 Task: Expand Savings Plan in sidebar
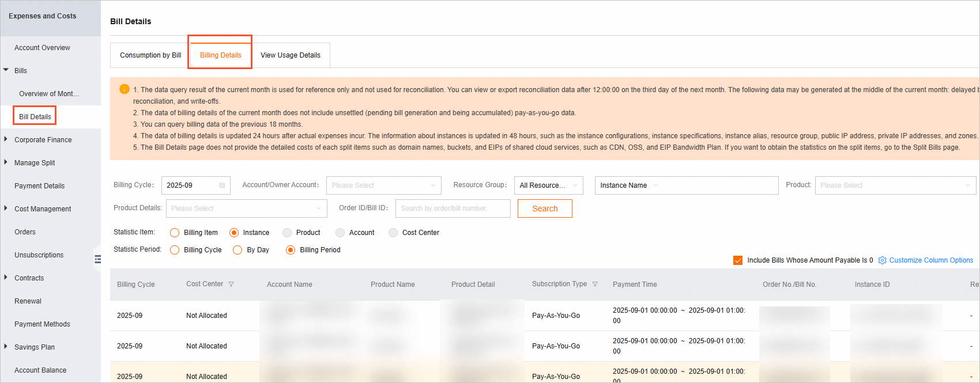pos(6,347)
